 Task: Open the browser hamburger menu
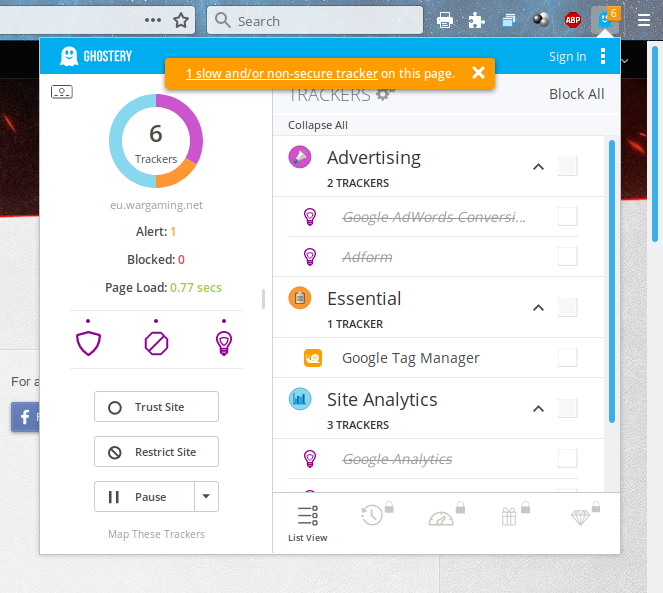click(644, 20)
